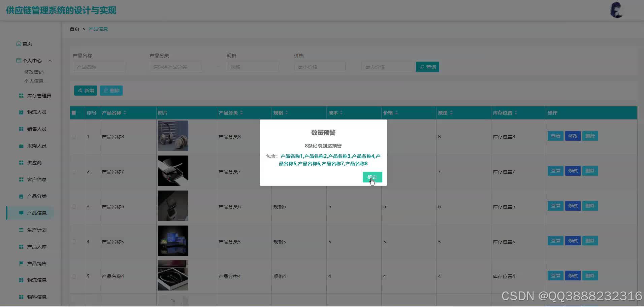Click the pencil icon on the 新增 button
This screenshot has height=307, width=644.
(x=80, y=91)
